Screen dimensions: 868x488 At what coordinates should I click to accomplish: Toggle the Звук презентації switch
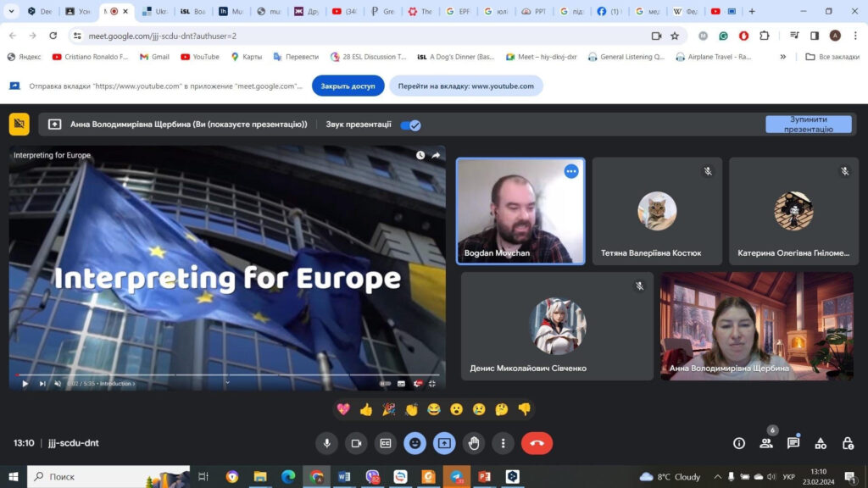tap(410, 125)
